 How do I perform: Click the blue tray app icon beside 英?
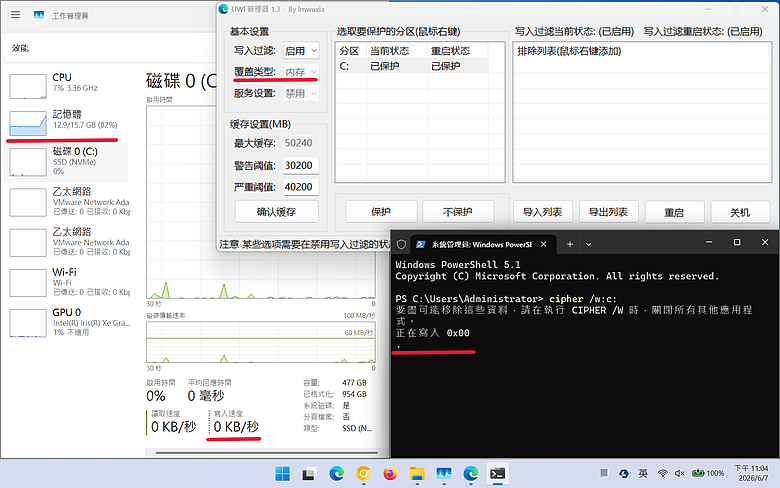pos(624,474)
